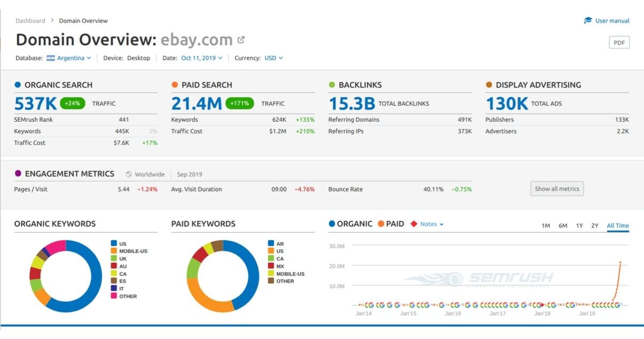The height and width of the screenshot is (339, 644).
Task: Click the SEMrush Rank value 441
Action: (124, 120)
